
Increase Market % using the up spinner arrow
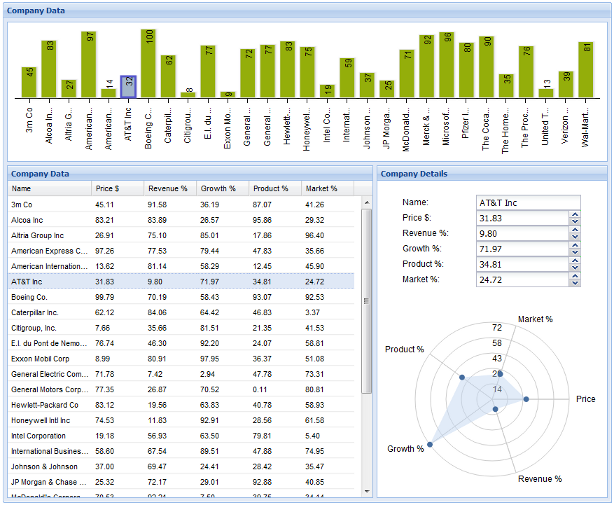click(x=574, y=276)
